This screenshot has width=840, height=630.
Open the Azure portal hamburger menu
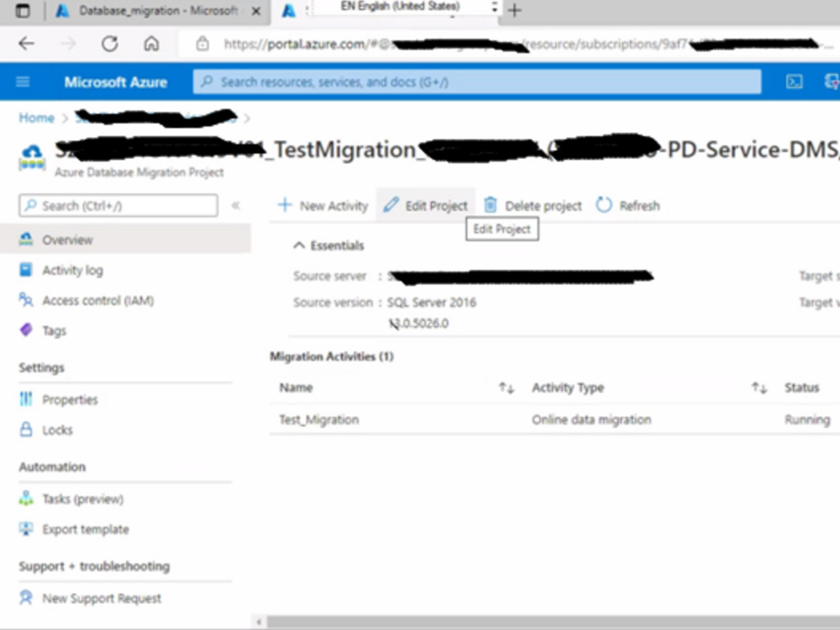[x=23, y=81]
